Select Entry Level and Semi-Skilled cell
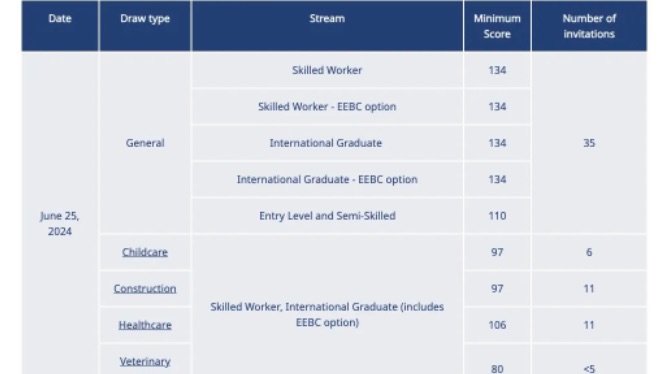The width and height of the screenshot is (666, 374). [327, 216]
